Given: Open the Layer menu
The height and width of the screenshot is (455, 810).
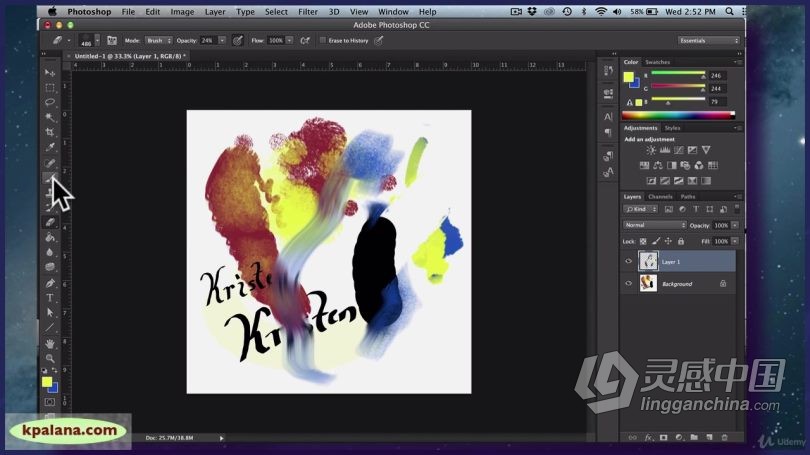Looking at the screenshot, I should click(215, 11).
